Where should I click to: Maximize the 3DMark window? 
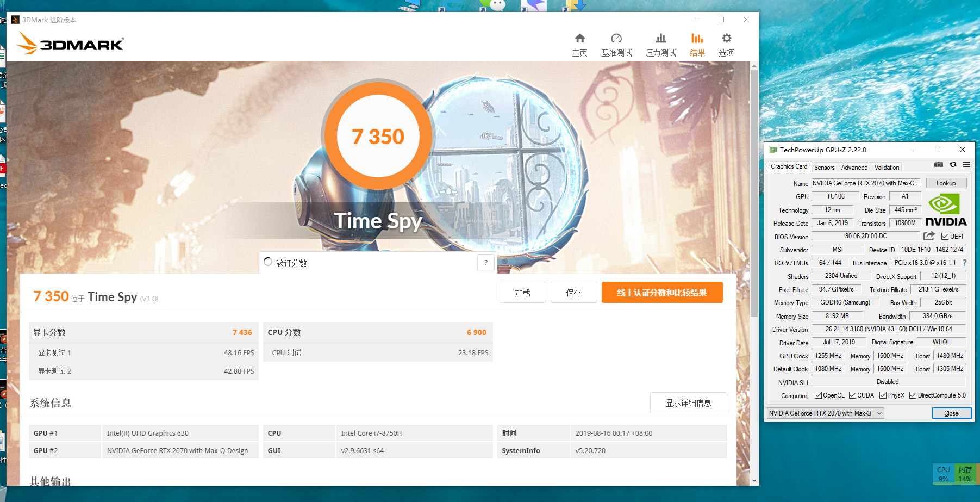tap(721, 20)
